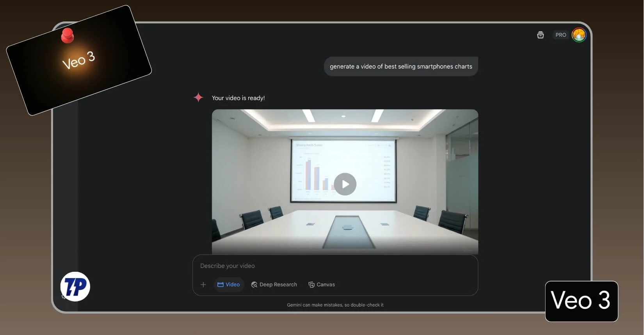Viewport: 644px width, 335px height.
Task: Open the account profile avatar
Action: [579, 35]
